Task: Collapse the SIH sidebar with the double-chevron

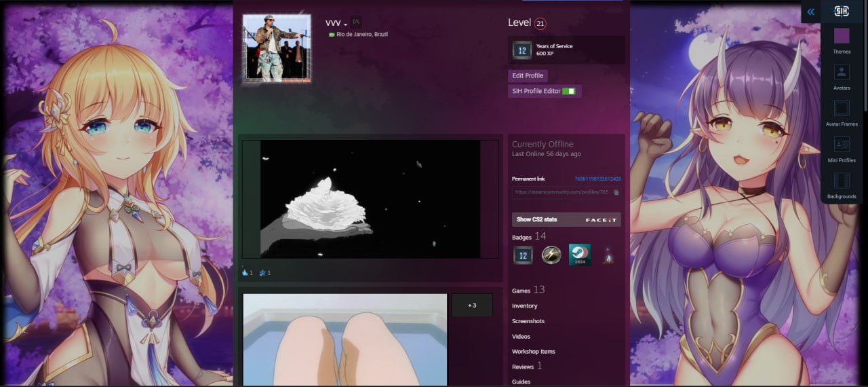Action: pos(810,12)
